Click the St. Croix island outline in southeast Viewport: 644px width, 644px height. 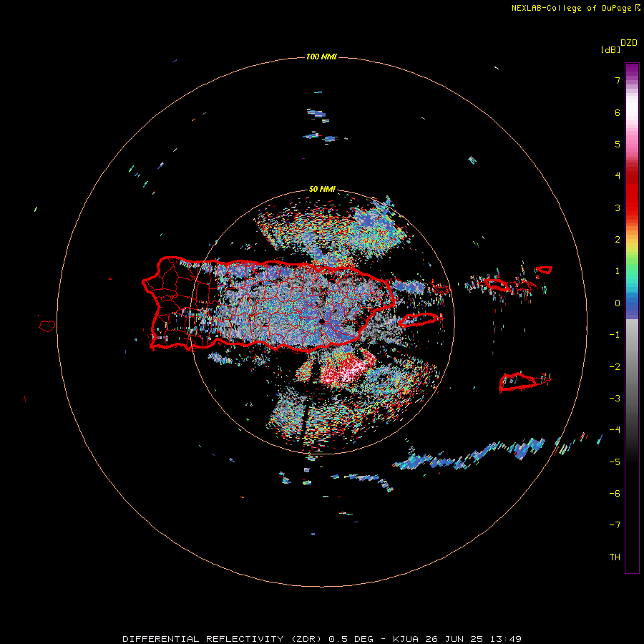(518, 381)
